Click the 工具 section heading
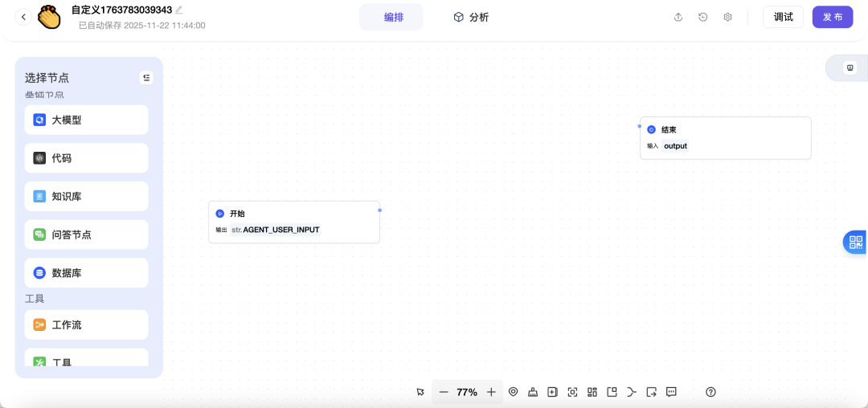This screenshot has height=408, width=868. click(x=35, y=299)
